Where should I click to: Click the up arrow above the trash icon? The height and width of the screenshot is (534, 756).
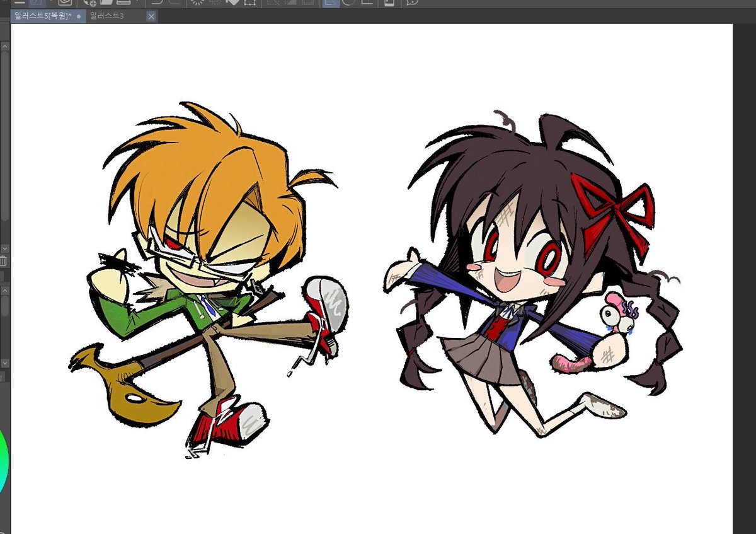[4, 47]
